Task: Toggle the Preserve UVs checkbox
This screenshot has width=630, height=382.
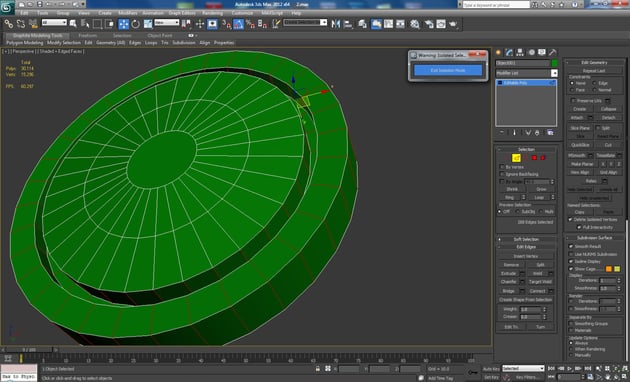Action: (572, 100)
